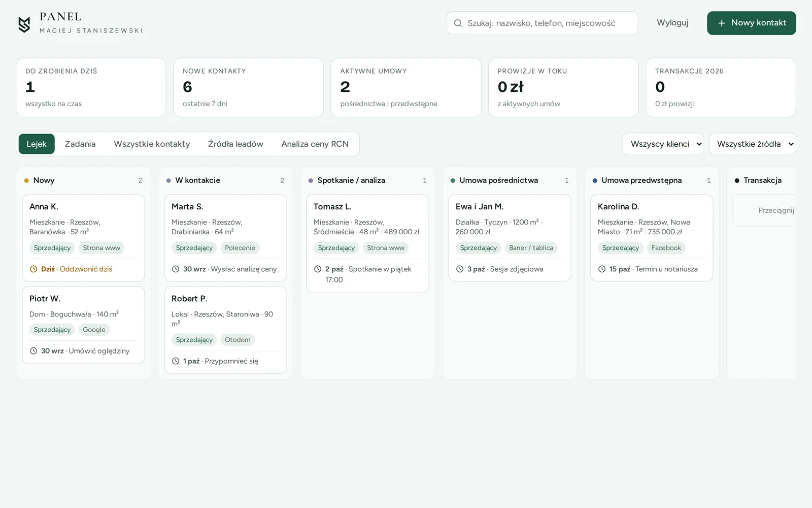Click the Google tag on Piotr W.
Screen dimensions: 812x508
[x=94, y=330]
